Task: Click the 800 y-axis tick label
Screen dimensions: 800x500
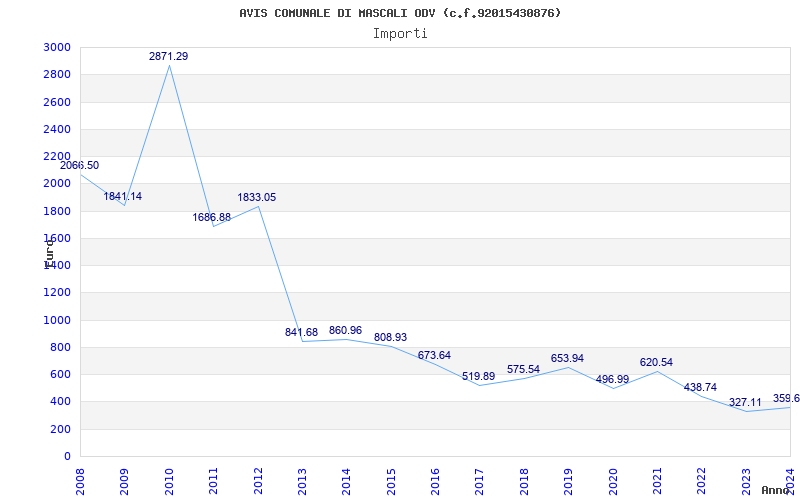Action: [61, 347]
